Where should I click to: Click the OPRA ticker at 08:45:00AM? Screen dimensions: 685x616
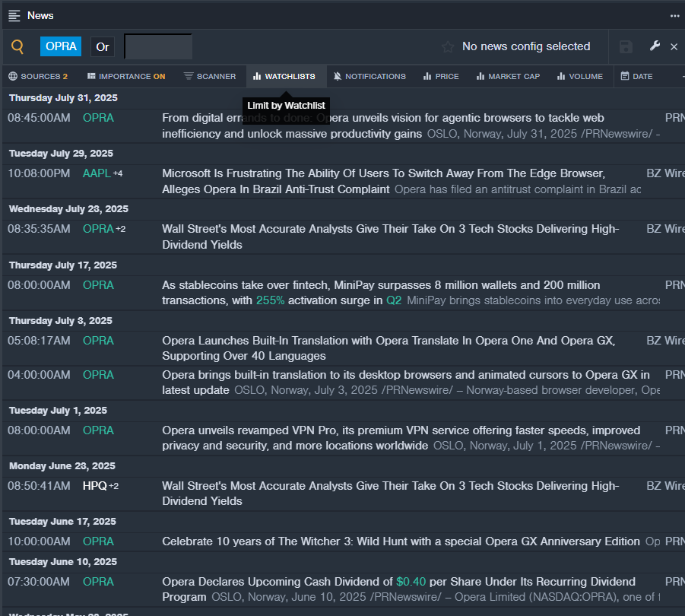98,118
